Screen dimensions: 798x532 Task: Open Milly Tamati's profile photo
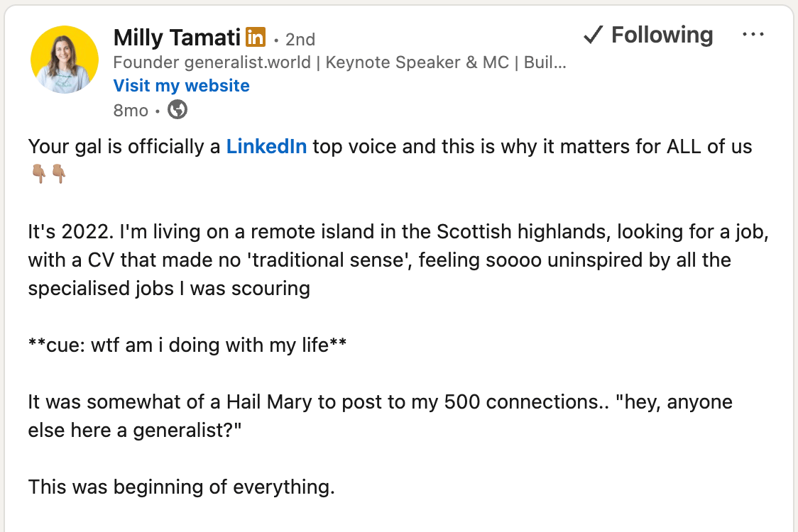65,60
